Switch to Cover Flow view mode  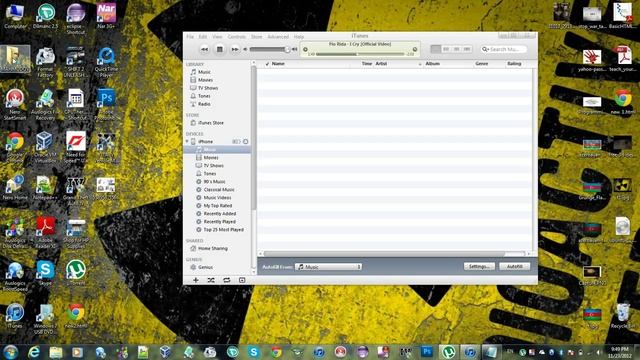coord(467,49)
